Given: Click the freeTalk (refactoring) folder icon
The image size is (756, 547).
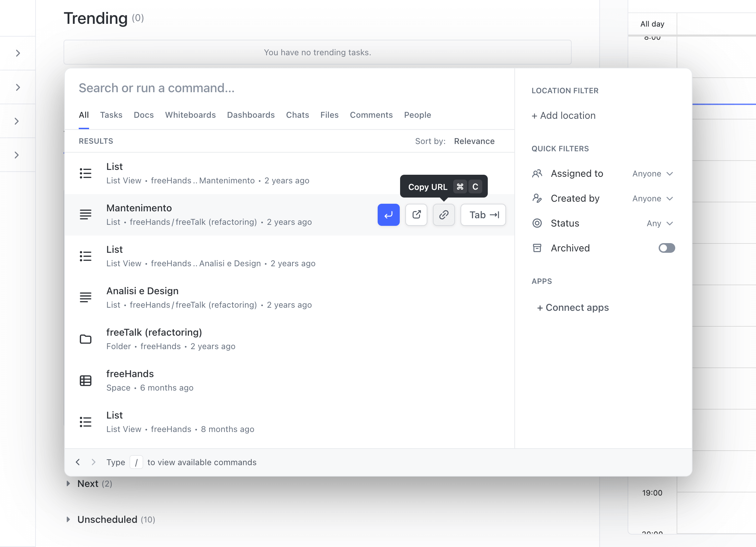Looking at the screenshot, I should pyautogui.click(x=86, y=339).
